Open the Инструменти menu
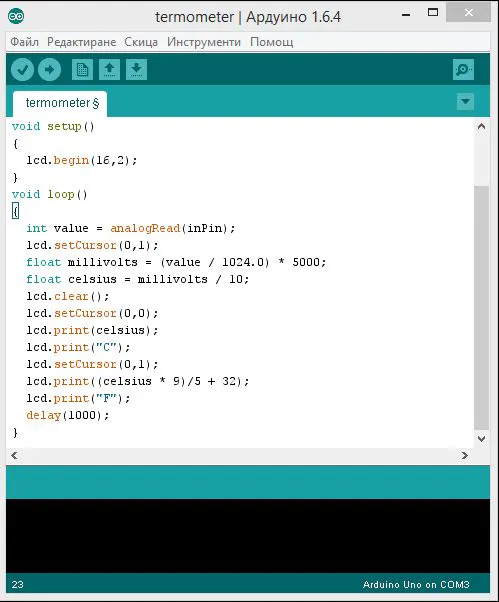Image resolution: width=499 pixels, height=602 pixels. pos(204,42)
